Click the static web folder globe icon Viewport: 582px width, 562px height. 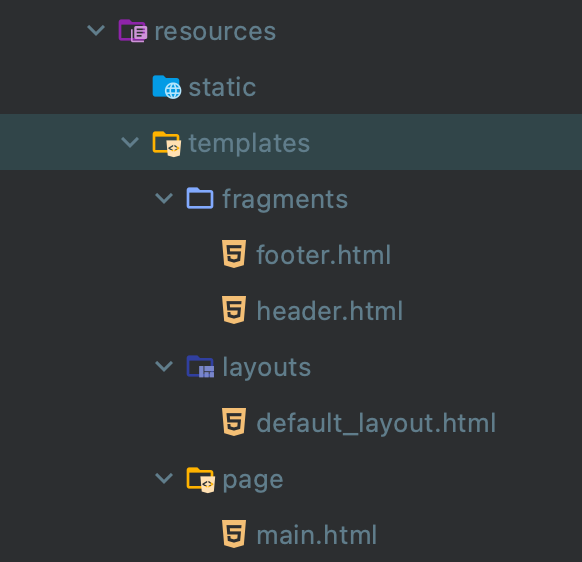coord(167,87)
